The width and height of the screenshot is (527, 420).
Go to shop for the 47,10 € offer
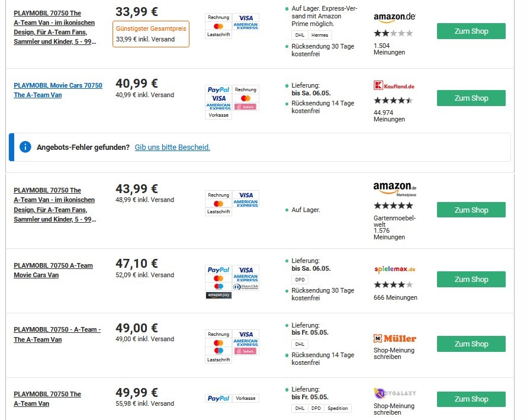click(471, 280)
